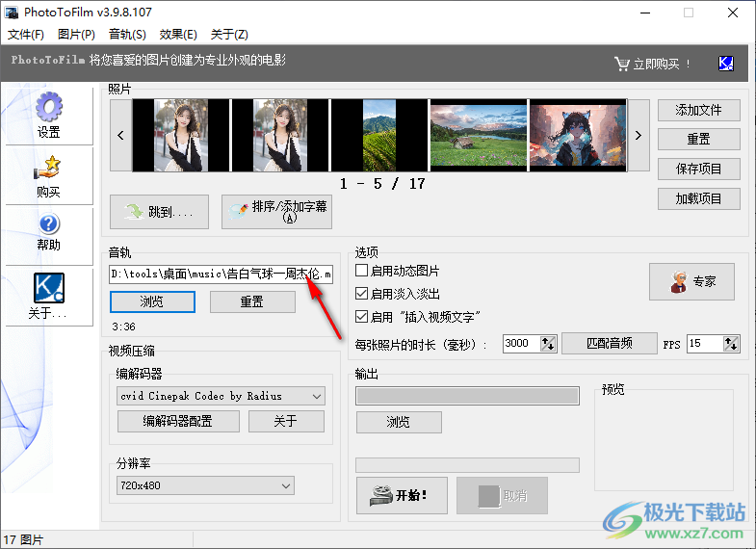
Task: Click the output file path field
Action: click(467, 396)
